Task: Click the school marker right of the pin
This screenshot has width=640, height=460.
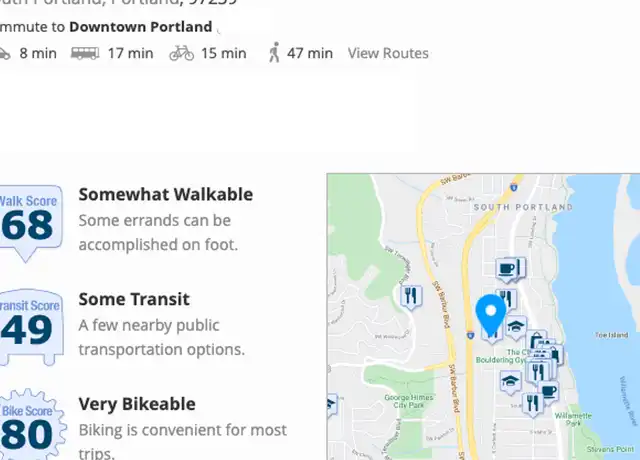Action: click(516, 328)
